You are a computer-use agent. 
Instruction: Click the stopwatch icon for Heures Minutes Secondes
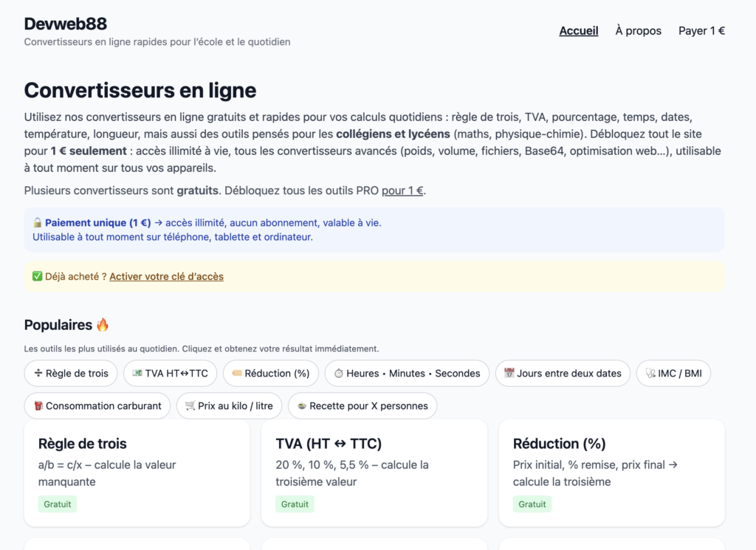click(x=338, y=374)
